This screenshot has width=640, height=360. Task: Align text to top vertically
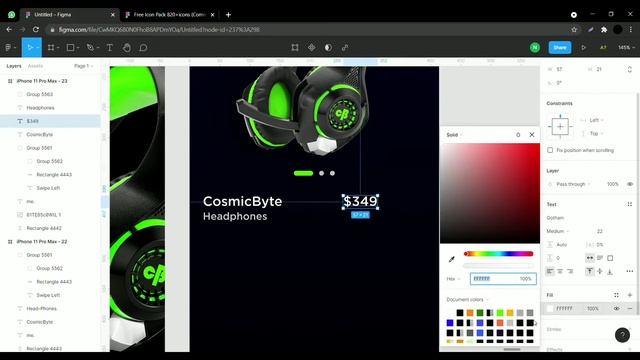click(x=590, y=271)
